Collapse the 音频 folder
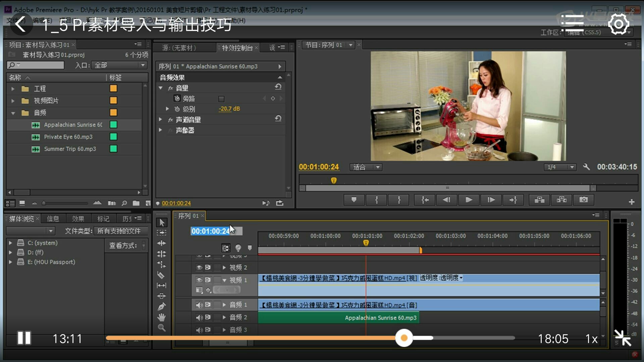This screenshot has width=644, height=362. [13, 113]
